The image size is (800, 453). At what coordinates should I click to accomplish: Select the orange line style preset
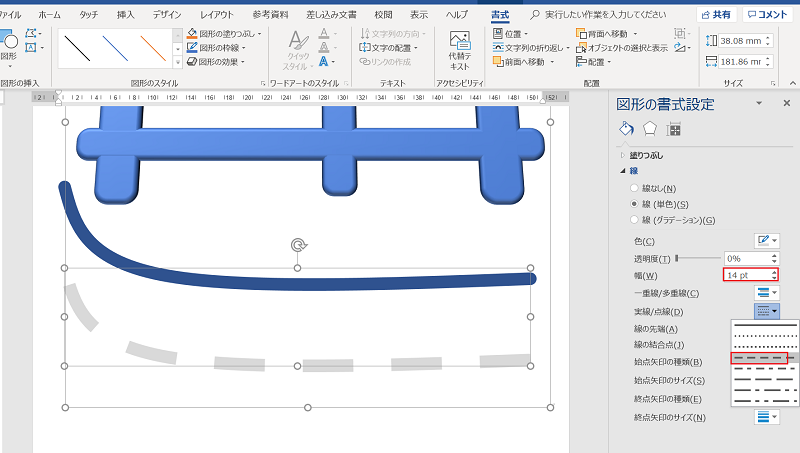pyautogui.click(x=153, y=48)
